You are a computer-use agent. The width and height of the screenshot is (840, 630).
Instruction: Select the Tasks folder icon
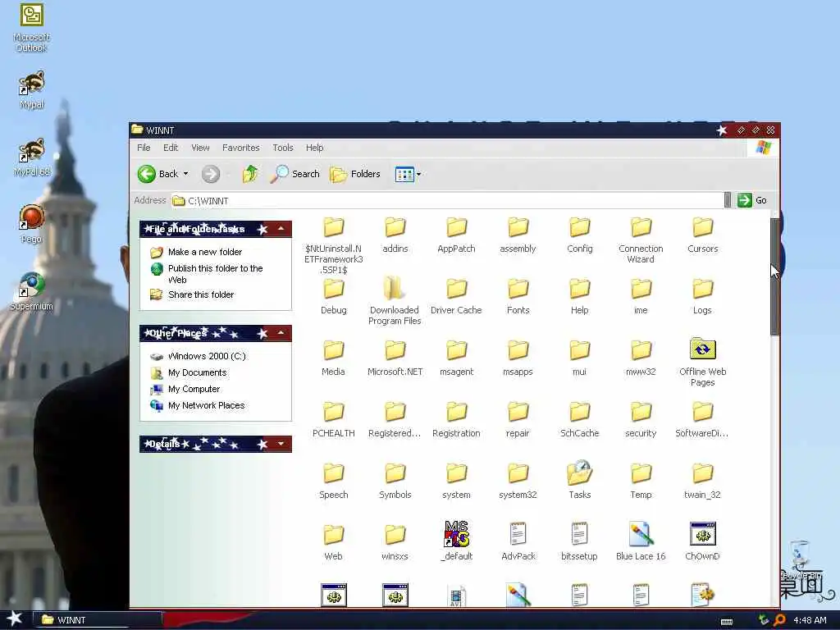pyautogui.click(x=580, y=473)
